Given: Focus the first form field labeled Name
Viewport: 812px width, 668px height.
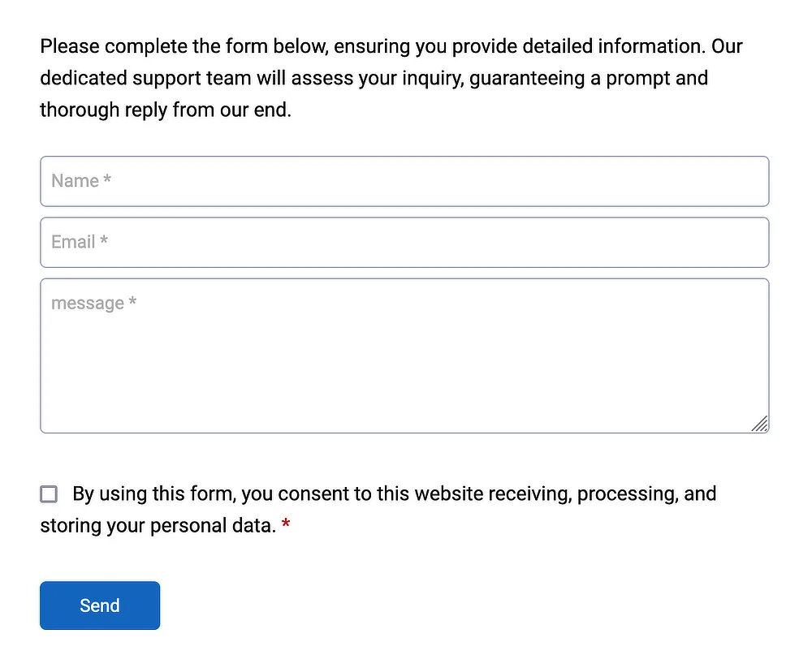Looking at the screenshot, I should coord(405,181).
